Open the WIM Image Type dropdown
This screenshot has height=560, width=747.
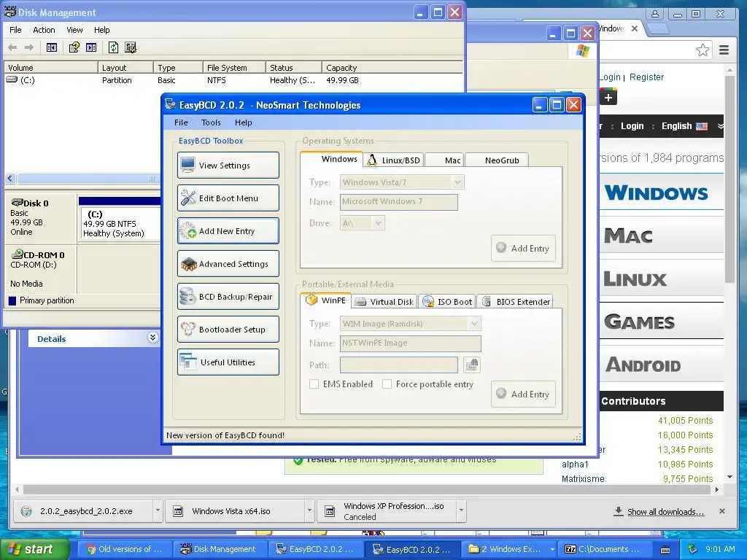474,324
